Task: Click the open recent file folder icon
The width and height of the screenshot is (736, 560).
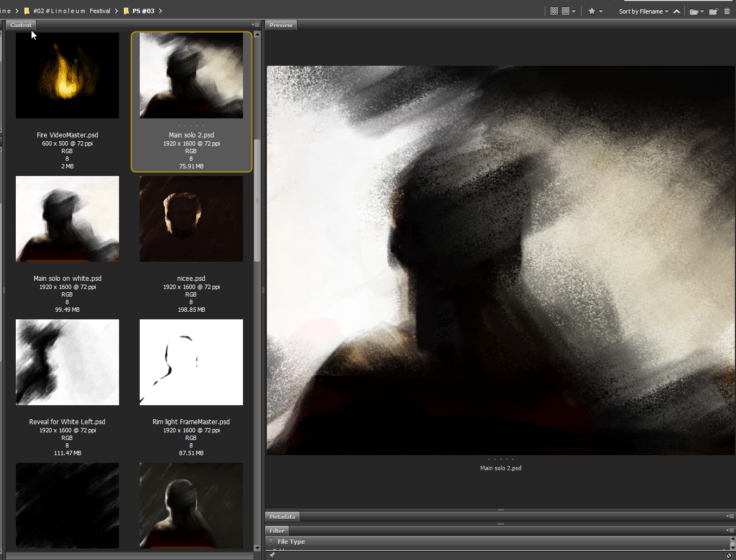Action: click(x=694, y=11)
